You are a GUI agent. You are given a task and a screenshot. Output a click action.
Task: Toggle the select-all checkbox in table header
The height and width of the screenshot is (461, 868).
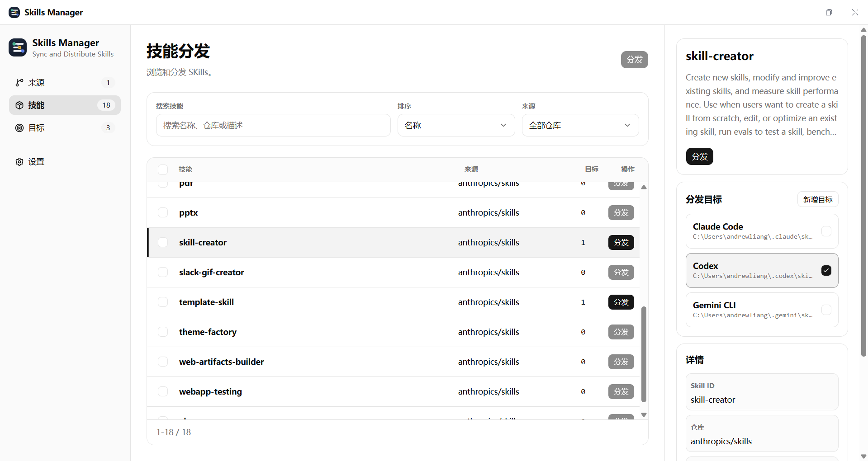(163, 169)
